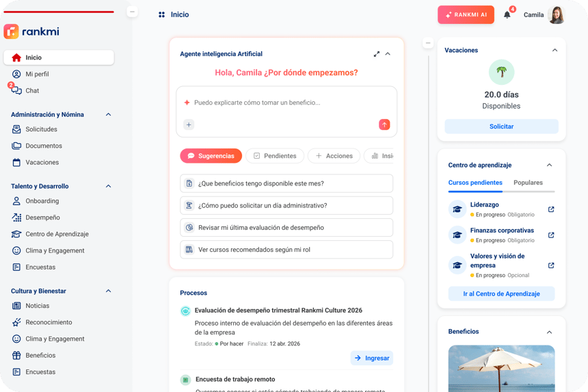Click Ir al Centro de Aprendizaje
The height and width of the screenshot is (392, 588).
point(501,293)
